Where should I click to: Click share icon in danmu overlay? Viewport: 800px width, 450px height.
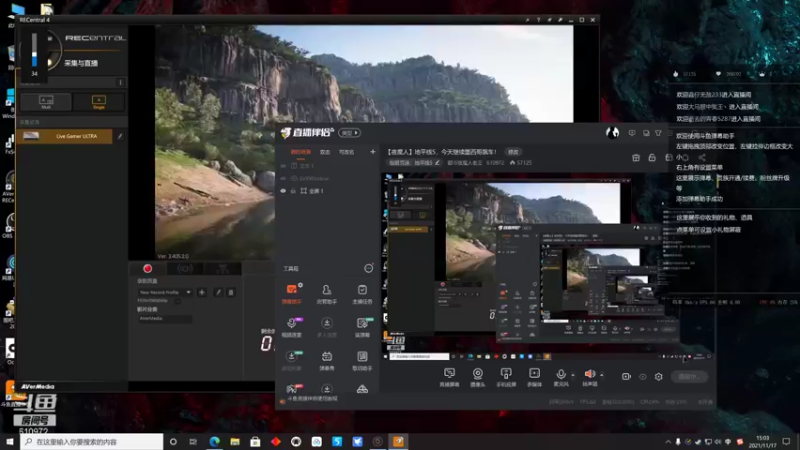pyautogui.click(x=702, y=158)
